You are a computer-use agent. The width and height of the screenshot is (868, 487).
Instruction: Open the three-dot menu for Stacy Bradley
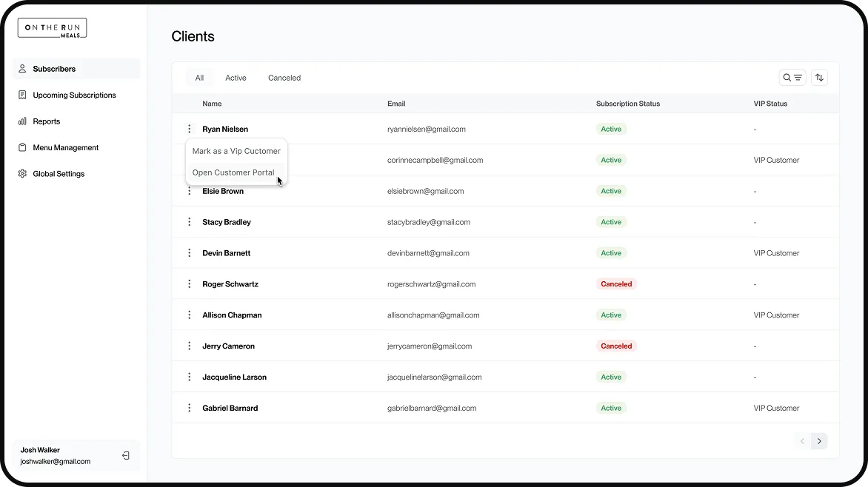pyautogui.click(x=190, y=222)
